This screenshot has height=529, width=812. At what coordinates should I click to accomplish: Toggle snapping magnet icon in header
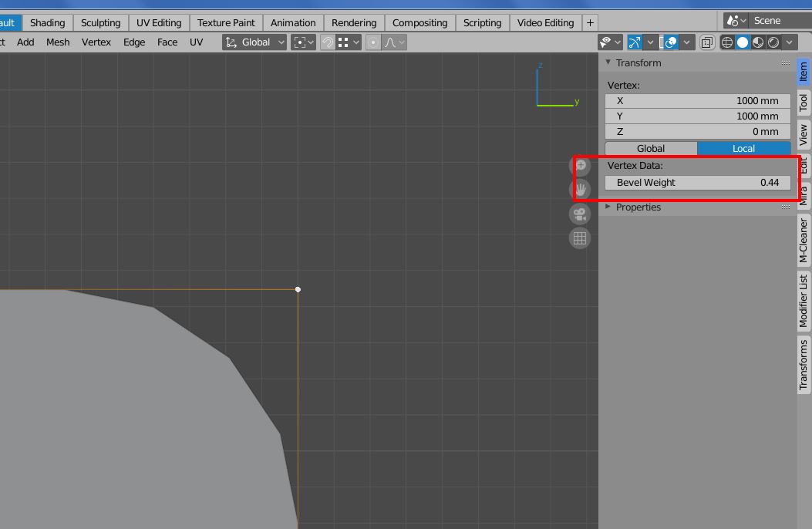[x=328, y=42]
